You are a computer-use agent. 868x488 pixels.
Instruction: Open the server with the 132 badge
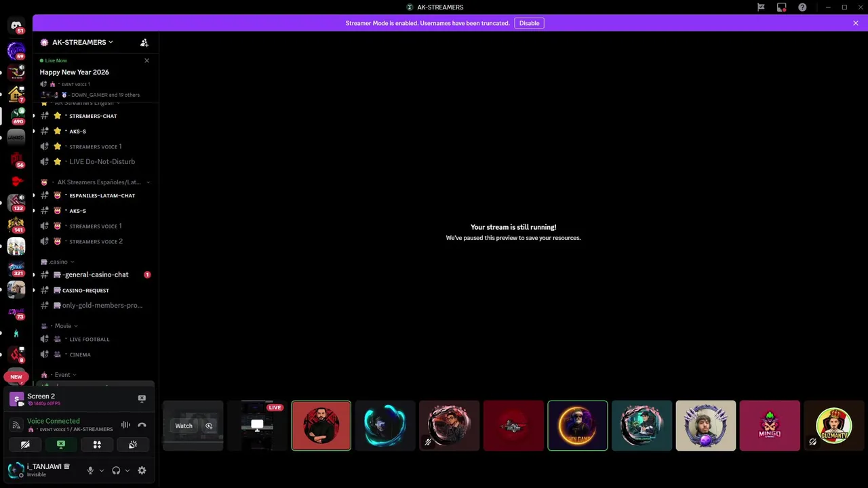point(16,203)
